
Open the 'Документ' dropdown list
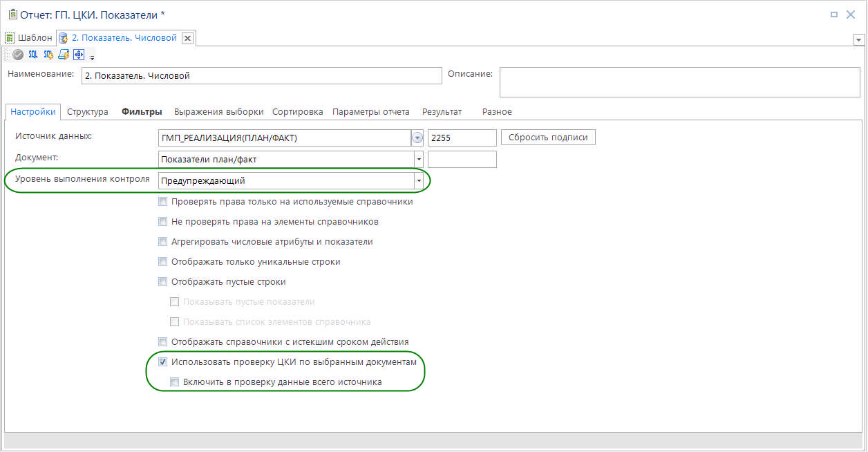418,160
